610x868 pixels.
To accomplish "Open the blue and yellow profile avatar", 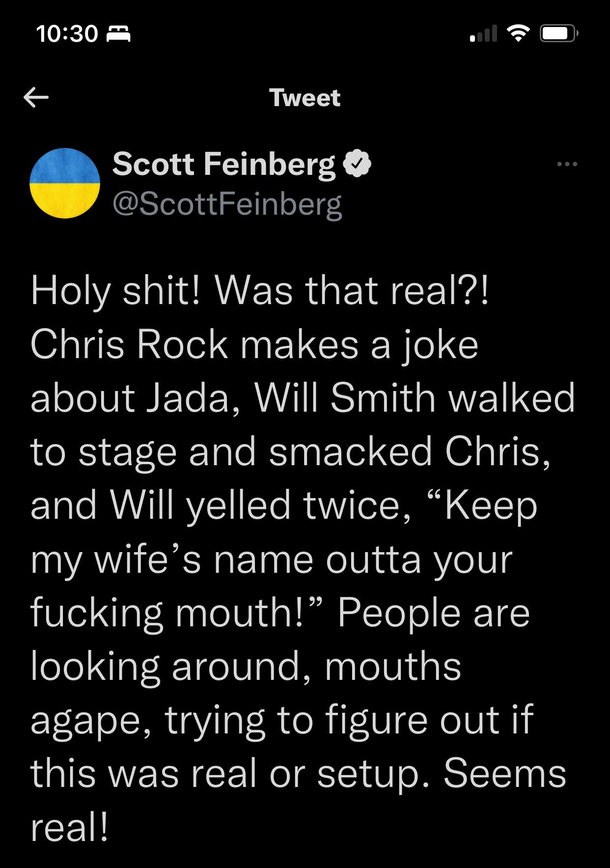I will (x=65, y=183).
